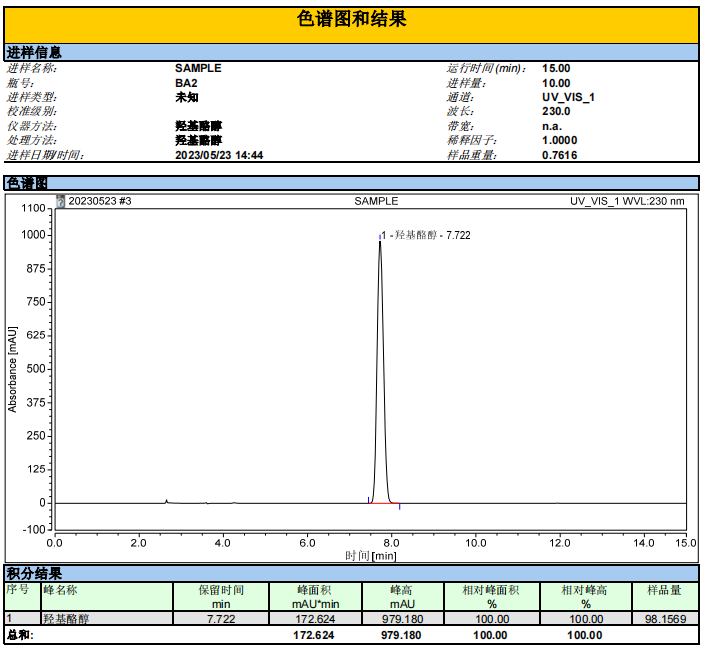This screenshot has width=704, height=651.
Task: Click the channel value UV_VIS_1
Action: pos(568,98)
